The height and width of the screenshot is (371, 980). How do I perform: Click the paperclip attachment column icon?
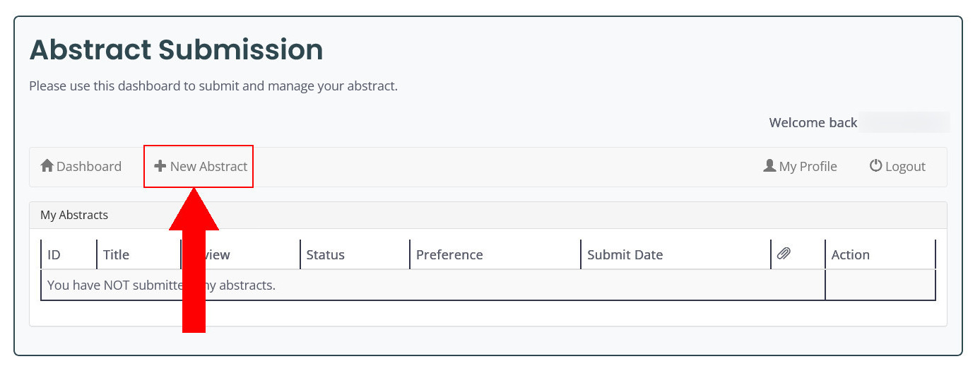point(784,254)
